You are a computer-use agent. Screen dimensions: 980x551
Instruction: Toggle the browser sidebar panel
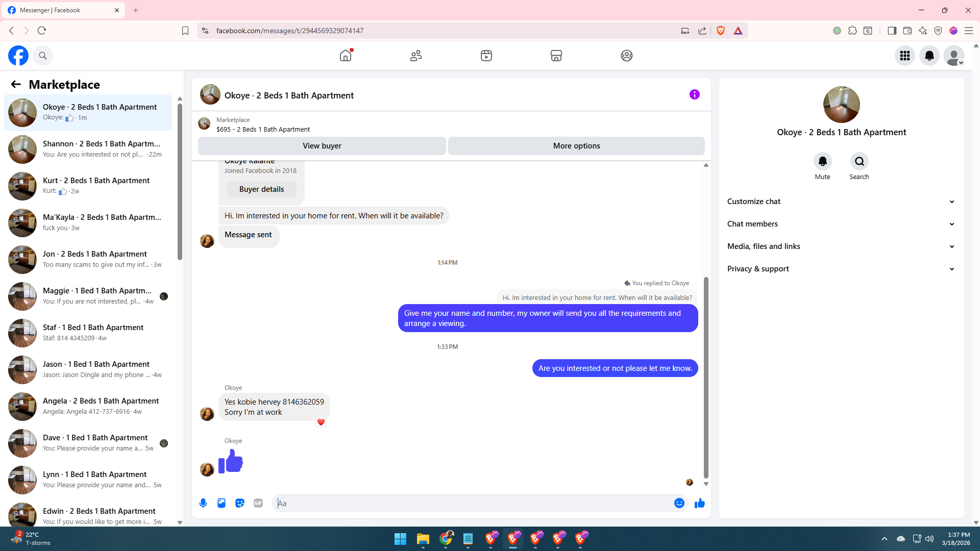pos(892,31)
